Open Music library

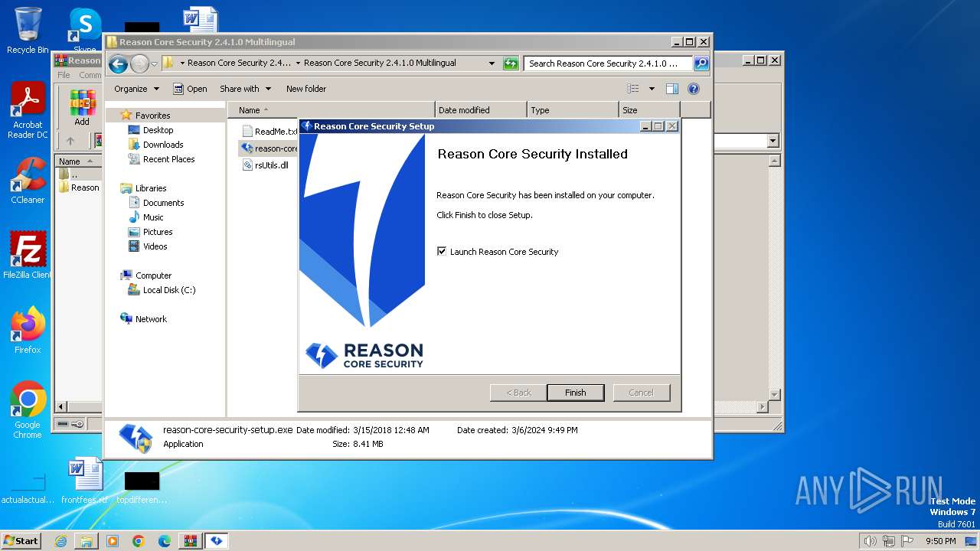point(153,217)
